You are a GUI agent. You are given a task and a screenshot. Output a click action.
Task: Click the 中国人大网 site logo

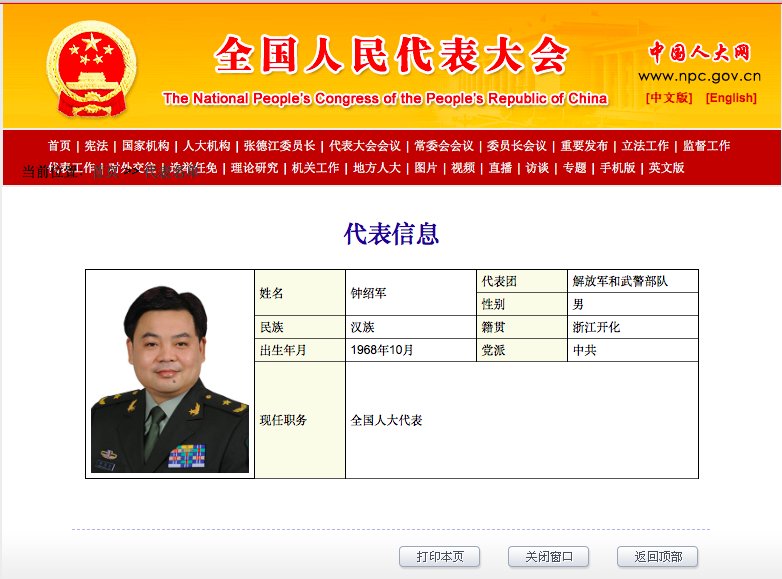(x=699, y=52)
